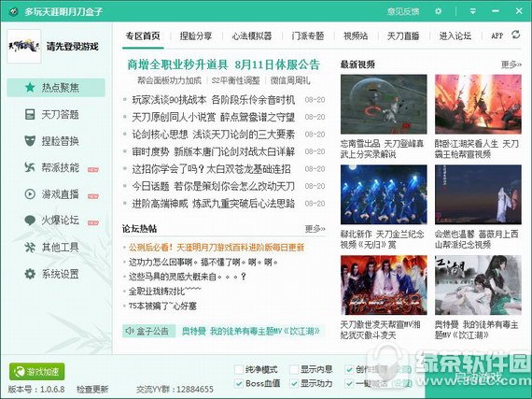The image size is (532, 399).
Task: Enable the 显示内息 checkbox
Action: (x=294, y=369)
